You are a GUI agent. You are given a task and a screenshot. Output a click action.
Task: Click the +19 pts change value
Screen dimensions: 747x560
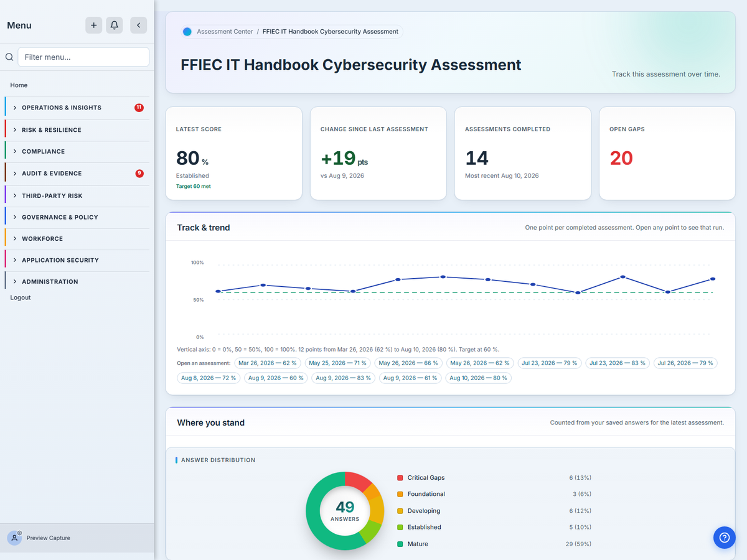[x=344, y=158]
